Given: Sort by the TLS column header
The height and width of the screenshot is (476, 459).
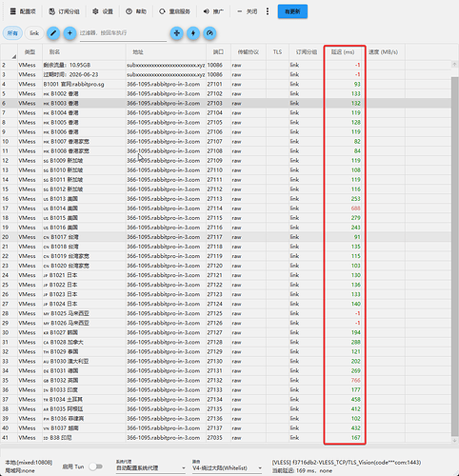Looking at the screenshot, I should click(277, 52).
